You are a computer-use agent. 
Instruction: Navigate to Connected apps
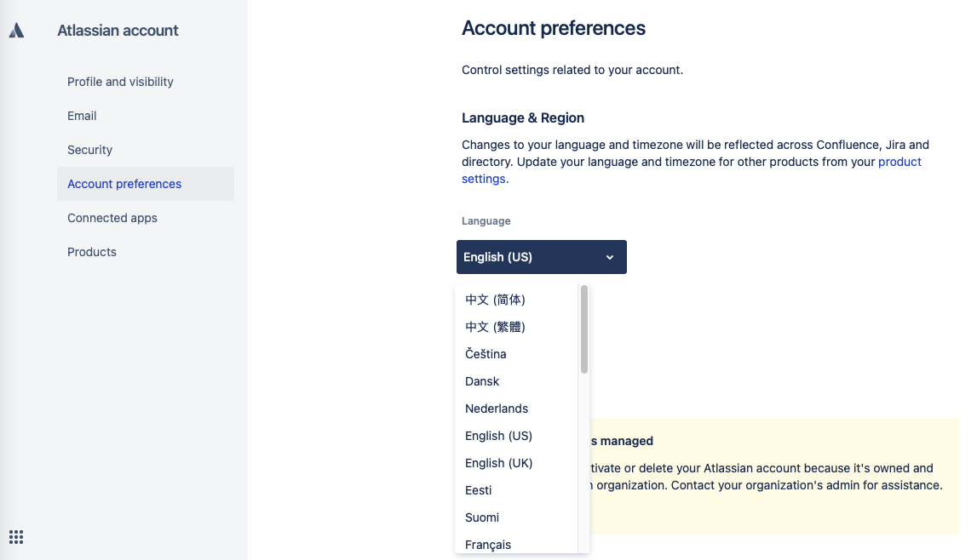pos(112,218)
